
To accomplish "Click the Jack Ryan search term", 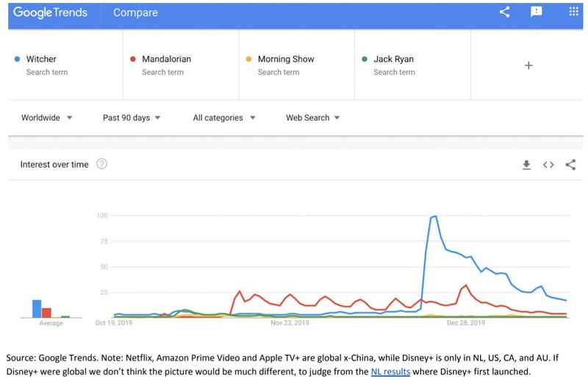I will (393, 60).
